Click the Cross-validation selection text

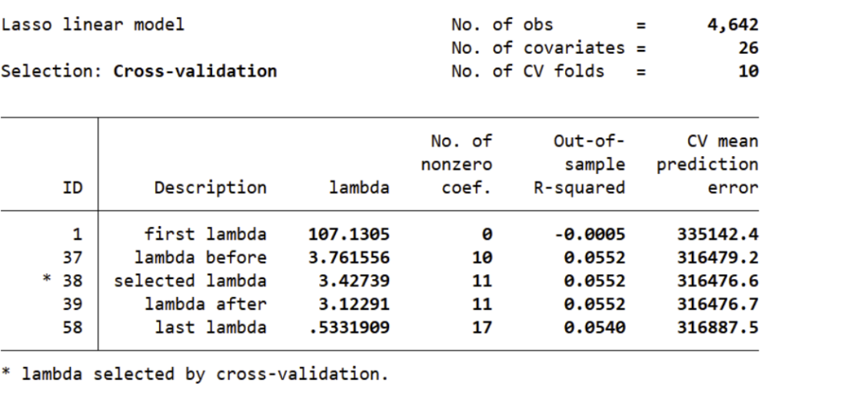click(194, 72)
